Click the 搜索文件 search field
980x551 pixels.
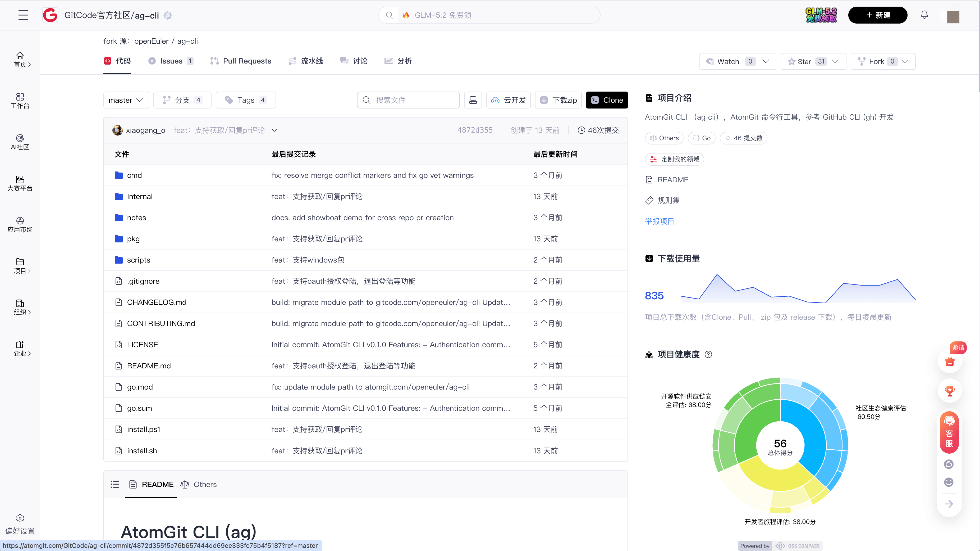(408, 100)
